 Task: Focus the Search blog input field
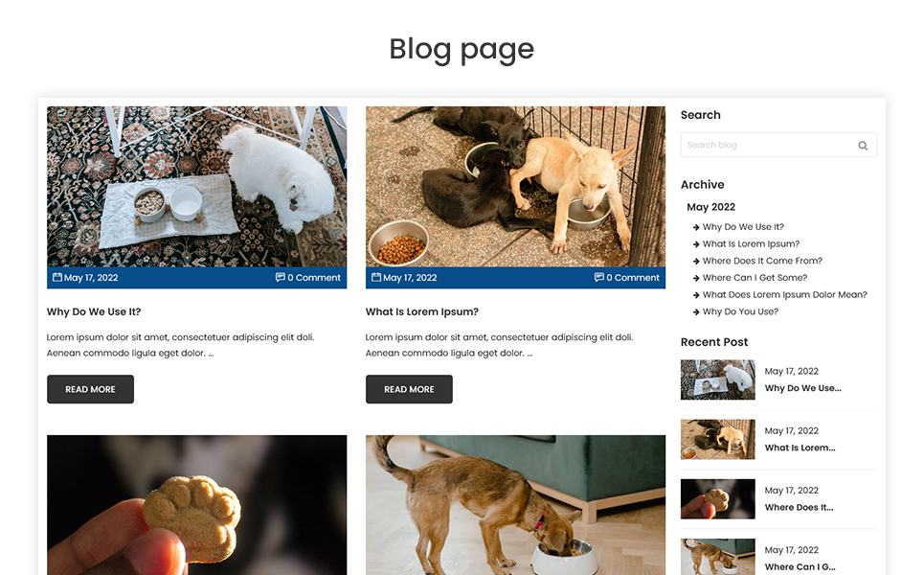tap(778, 145)
